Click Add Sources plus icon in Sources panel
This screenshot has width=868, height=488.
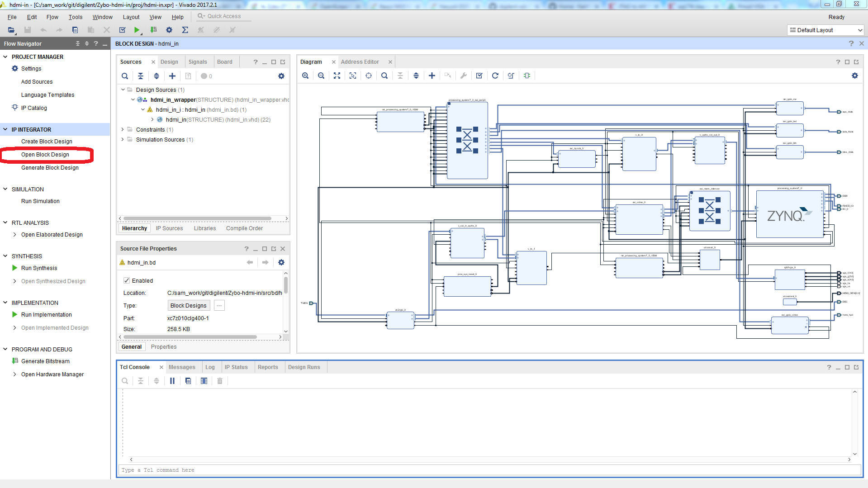coord(172,76)
